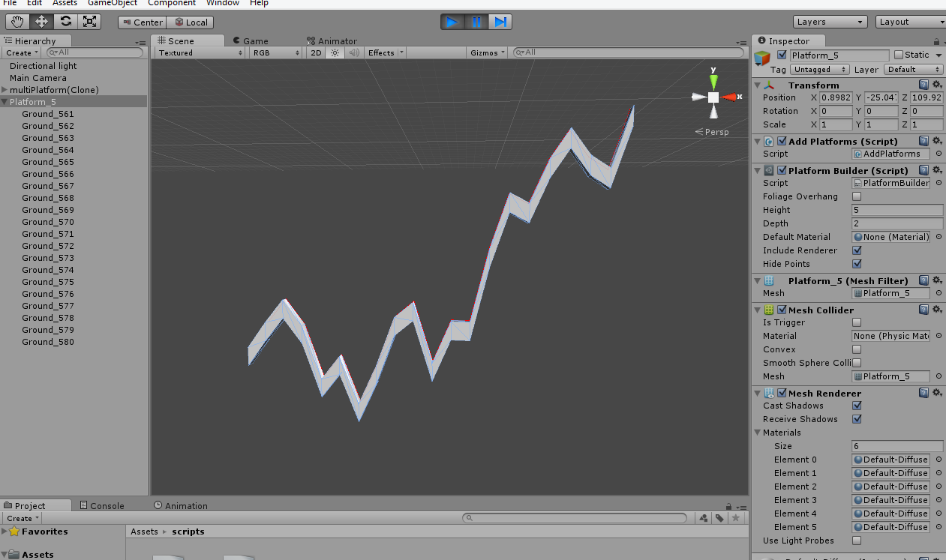Viewport: 946px width, 560px height.
Task: Uncheck Cast Shadows
Action: [x=857, y=406]
